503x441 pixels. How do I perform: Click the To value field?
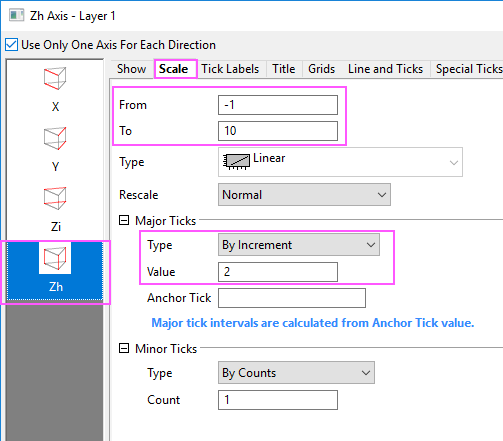(278, 131)
